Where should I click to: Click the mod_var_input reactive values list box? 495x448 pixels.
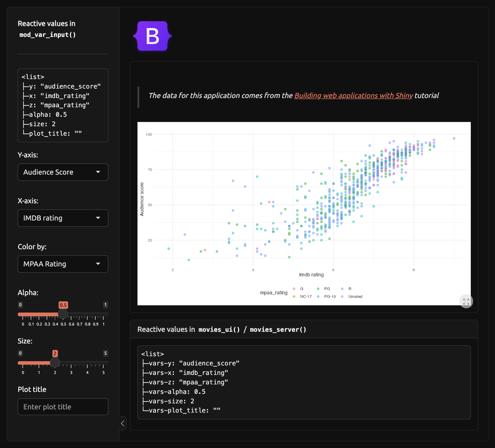click(63, 105)
